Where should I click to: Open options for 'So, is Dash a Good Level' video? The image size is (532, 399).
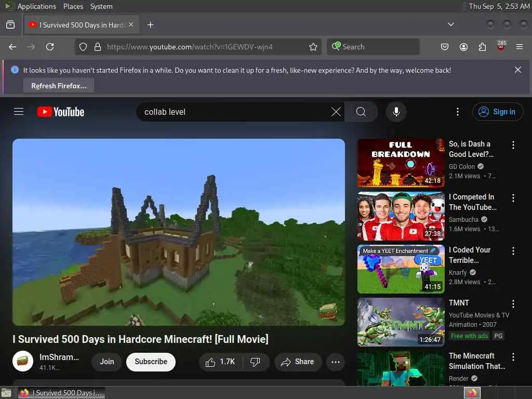coord(513,145)
